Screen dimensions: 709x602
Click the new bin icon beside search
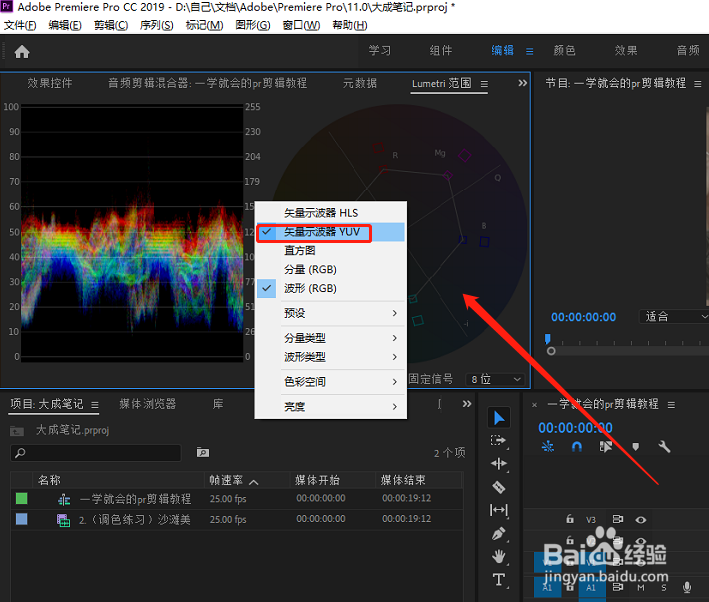(x=203, y=452)
